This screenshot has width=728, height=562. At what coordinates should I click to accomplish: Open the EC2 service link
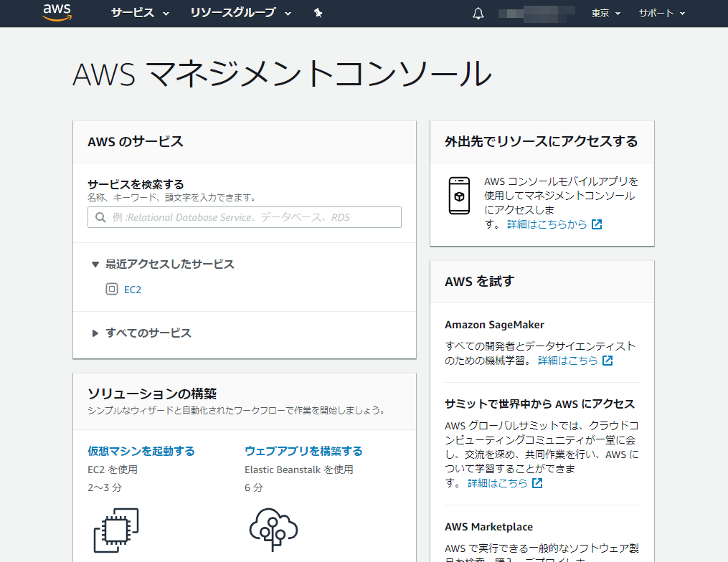(133, 290)
